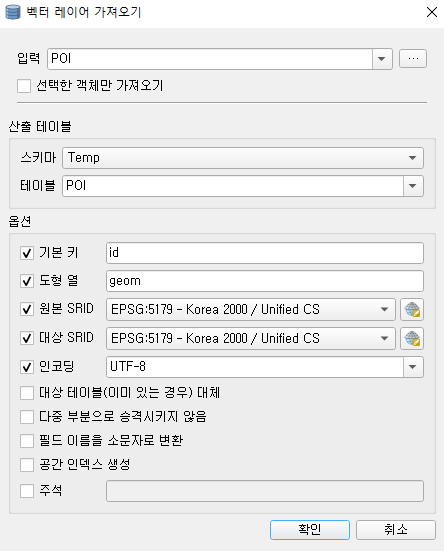
Task: Click the 인코딩 UTF-8 text field
Action: 255,367
